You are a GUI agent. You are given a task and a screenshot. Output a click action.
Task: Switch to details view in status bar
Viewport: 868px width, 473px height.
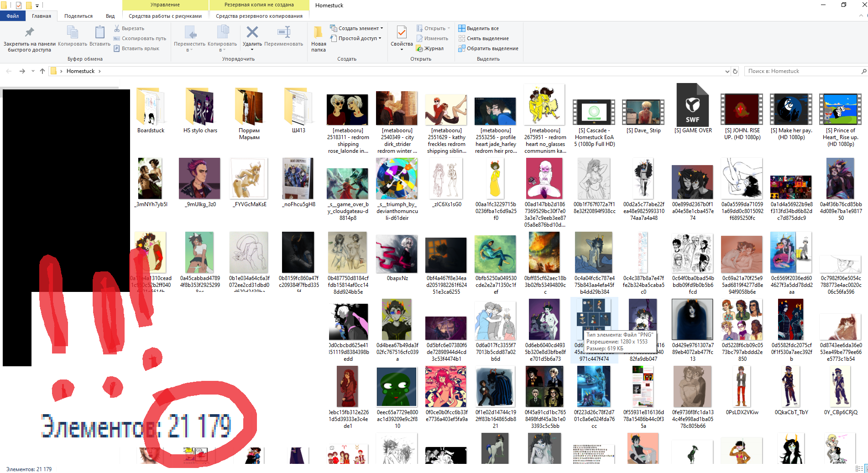858,468
